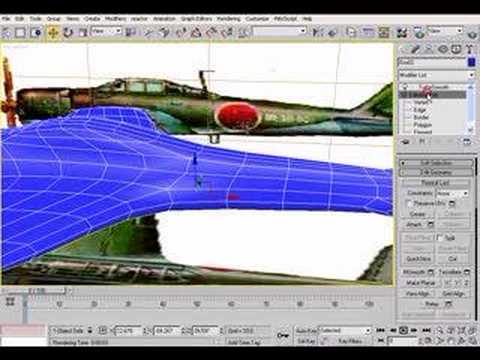480x360 pixels.
Task: Open the Schematic View icon
Action: pos(384,32)
